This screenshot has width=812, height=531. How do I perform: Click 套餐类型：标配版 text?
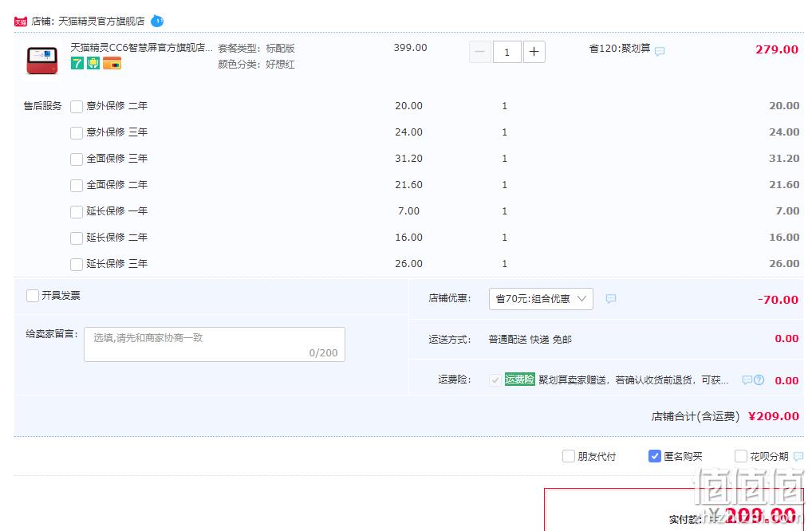[x=256, y=49]
